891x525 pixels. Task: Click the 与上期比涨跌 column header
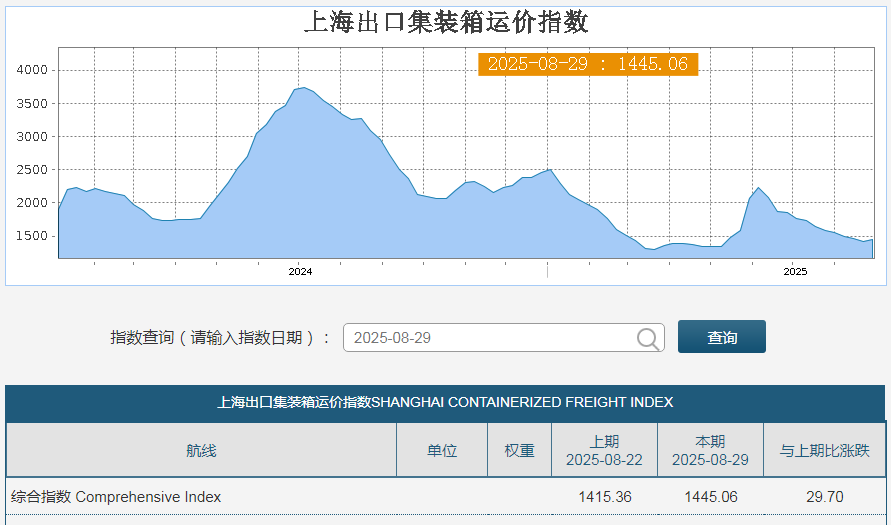[x=825, y=451]
